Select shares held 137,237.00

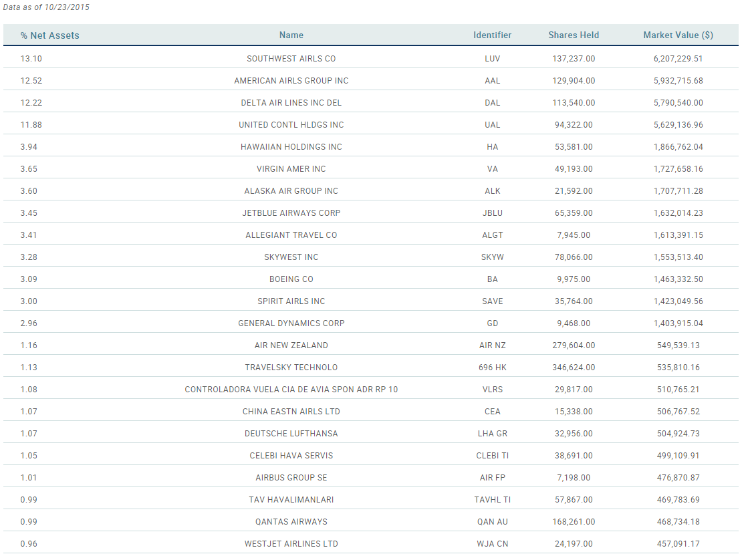574,59
